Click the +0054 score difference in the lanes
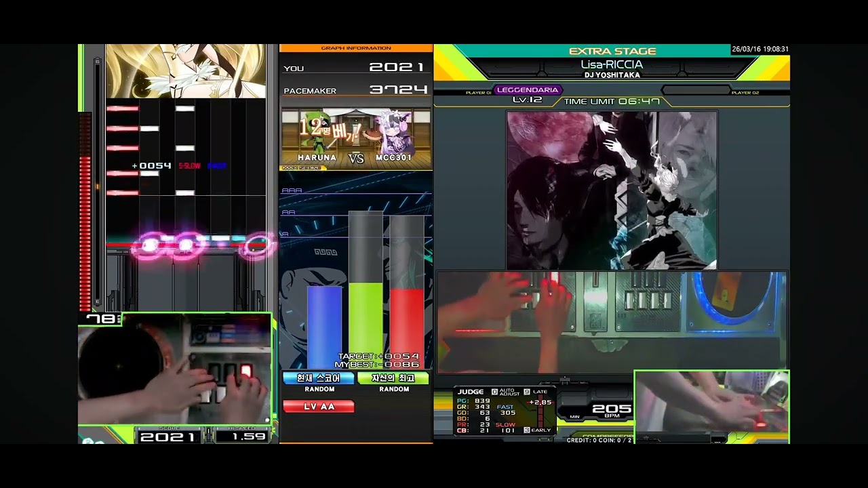The image size is (868, 488). pyautogui.click(x=152, y=166)
